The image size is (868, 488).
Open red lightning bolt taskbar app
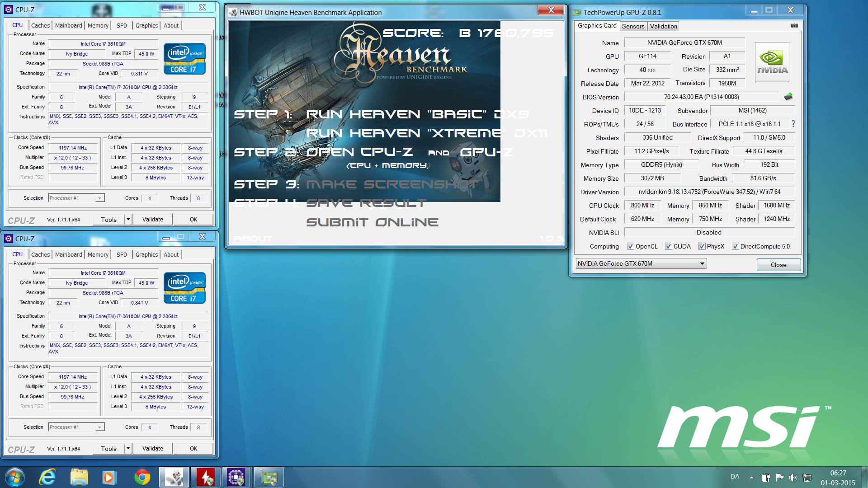[x=206, y=477]
